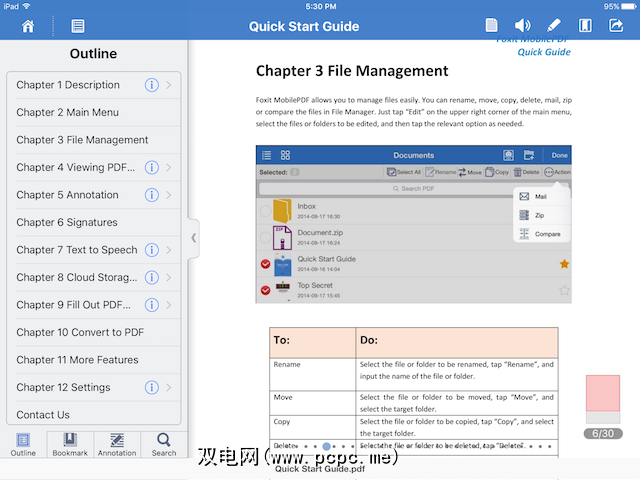Tap the orange star beside Quick Start Guide
The image size is (640, 480).
(x=564, y=264)
